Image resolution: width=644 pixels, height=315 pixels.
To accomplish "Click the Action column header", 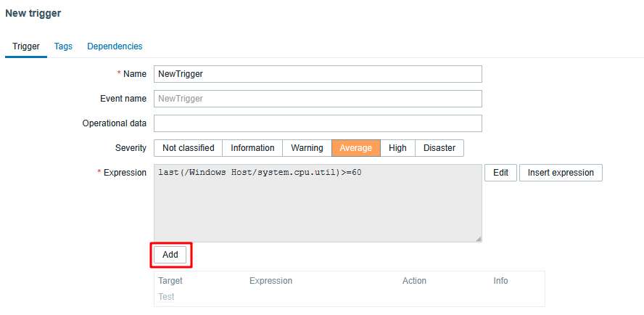I will point(414,281).
